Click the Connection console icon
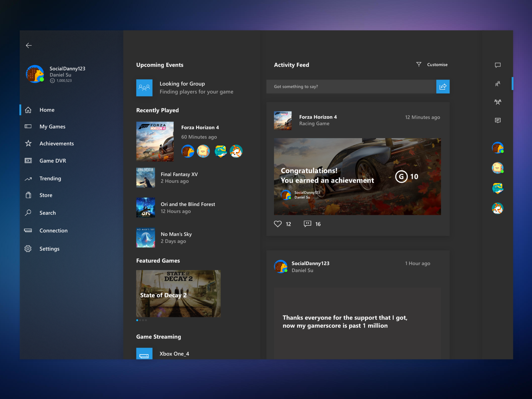Image resolution: width=532 pixels, height=399 pixels. coord(28,230)
